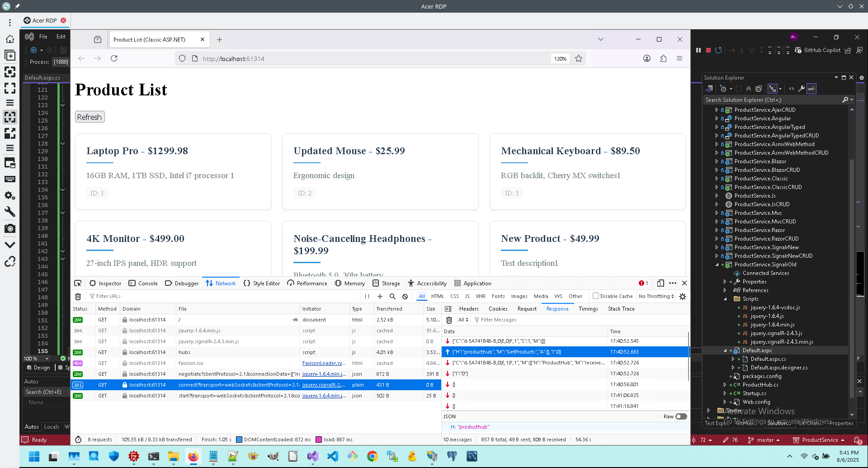Click the 120% zoom level badge
Screen dimensions: 868x468
pyautogui.click(x=560, y=59)
